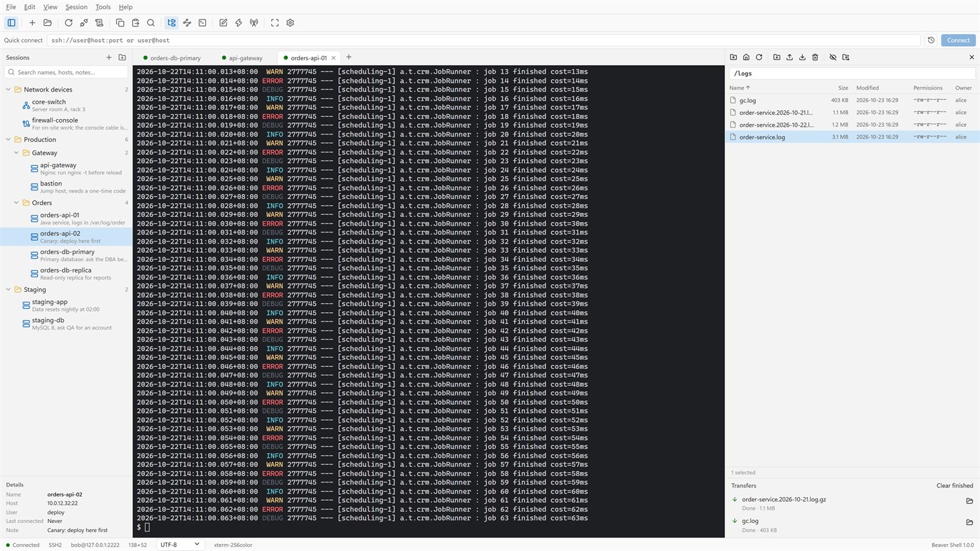
Task: Collapse the Gateway subfolder
Action: click(x=17, y=153)
